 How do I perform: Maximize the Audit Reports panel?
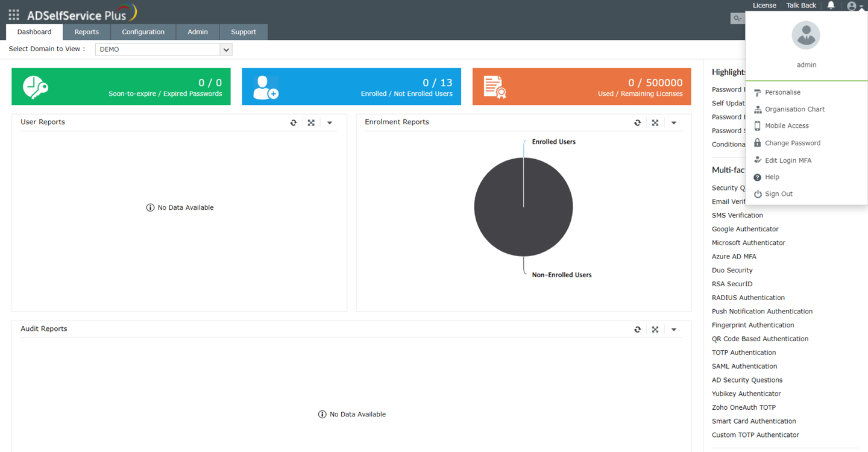coord(655,330)
